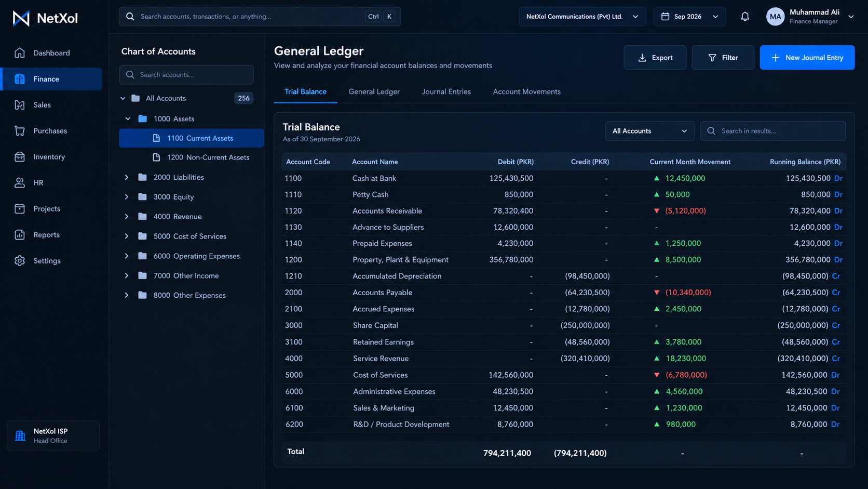Open the All Accounts filter dropdown
The image size is (868, 489).
[x=649, y=131]
